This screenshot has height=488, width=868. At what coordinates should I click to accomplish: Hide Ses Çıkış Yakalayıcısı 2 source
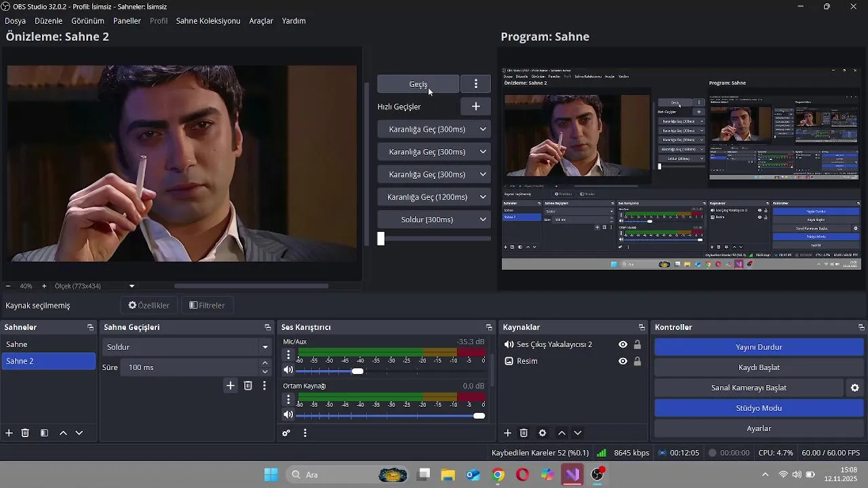click(x=623, y=344)
